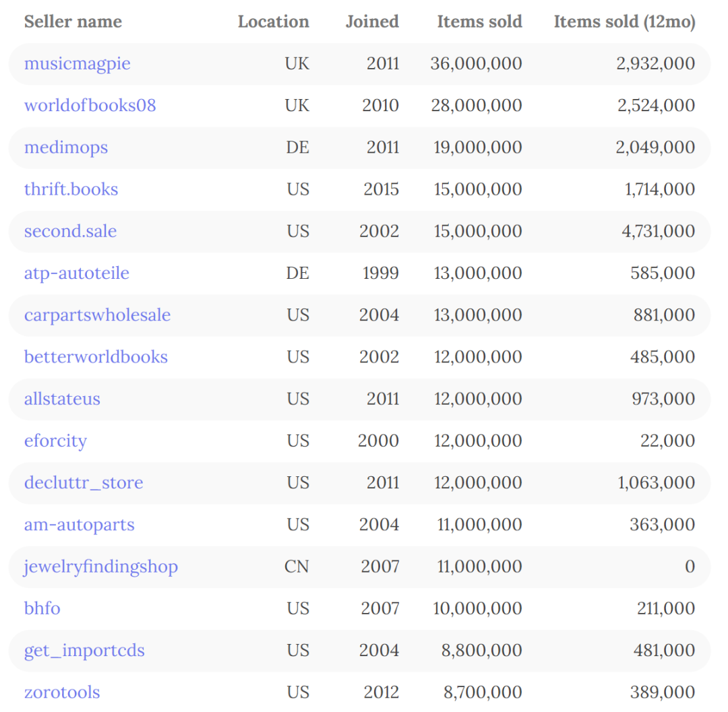The image size is (728, 712).
Task: Click the eforcity seller link
Action: (x=55, y=441)
